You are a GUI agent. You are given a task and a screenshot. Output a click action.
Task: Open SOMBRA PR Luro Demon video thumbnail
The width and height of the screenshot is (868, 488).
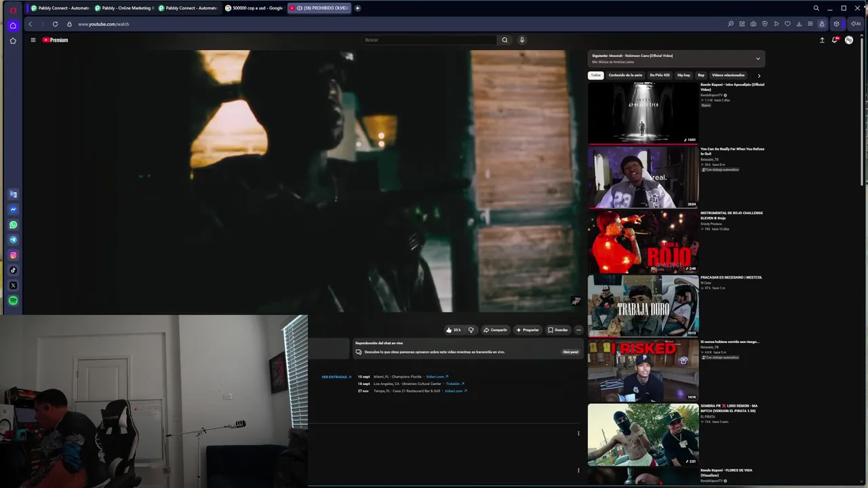(x=643, y=434)
